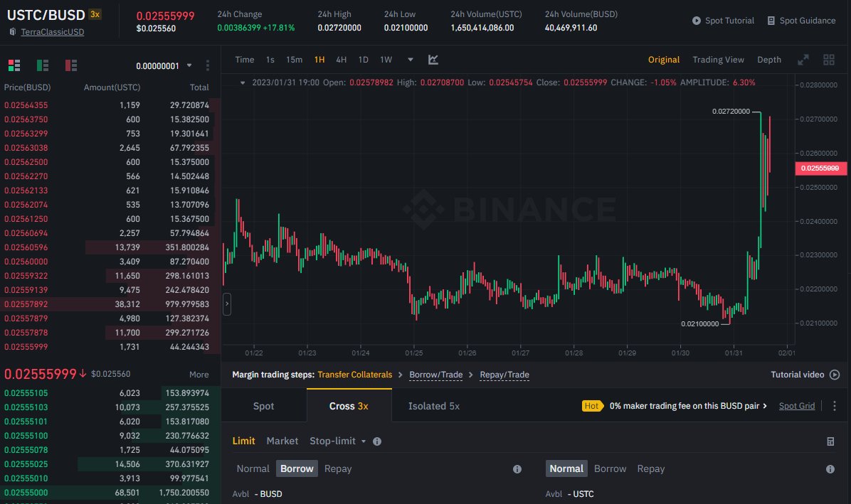The height and width of the screenshot is (504, 851).
Task: Click info icon beside Borrow buy mode
Action: click(517, 469)
